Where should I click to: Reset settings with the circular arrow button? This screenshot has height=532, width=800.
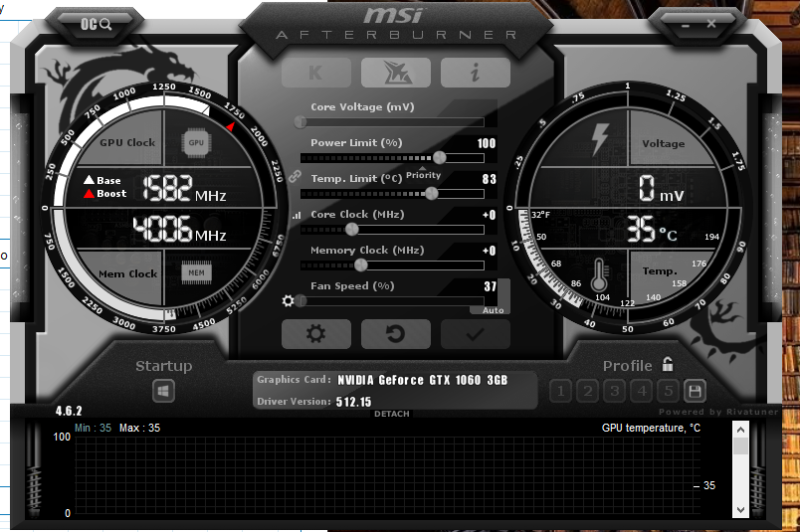[x=396, y=334]
